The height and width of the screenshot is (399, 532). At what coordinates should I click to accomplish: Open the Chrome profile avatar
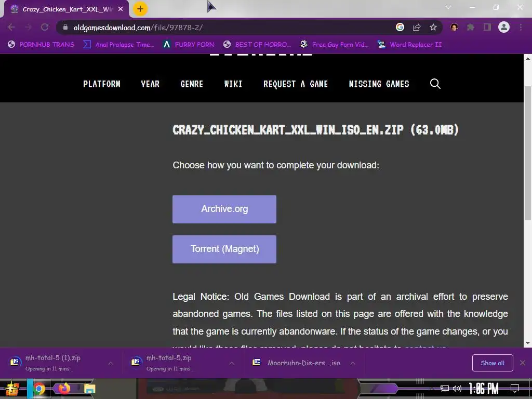click(504, 27)
